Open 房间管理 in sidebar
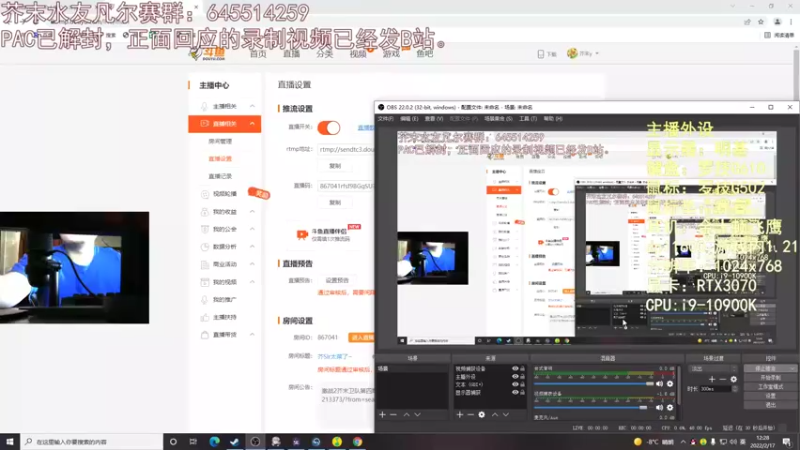The image size is (800, 450). (220, 141)
